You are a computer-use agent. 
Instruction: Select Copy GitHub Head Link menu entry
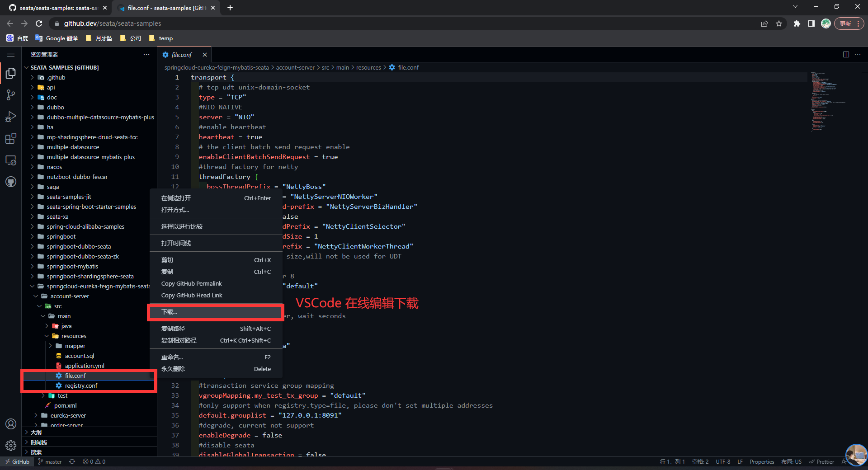[x=216, y=295]
